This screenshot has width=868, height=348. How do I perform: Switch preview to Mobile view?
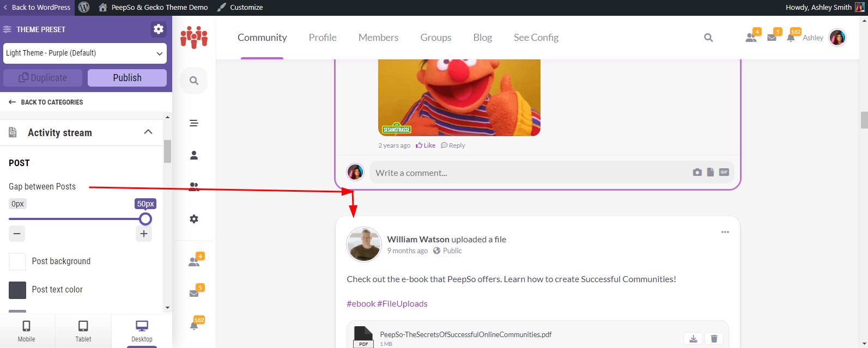coord(26,331)
